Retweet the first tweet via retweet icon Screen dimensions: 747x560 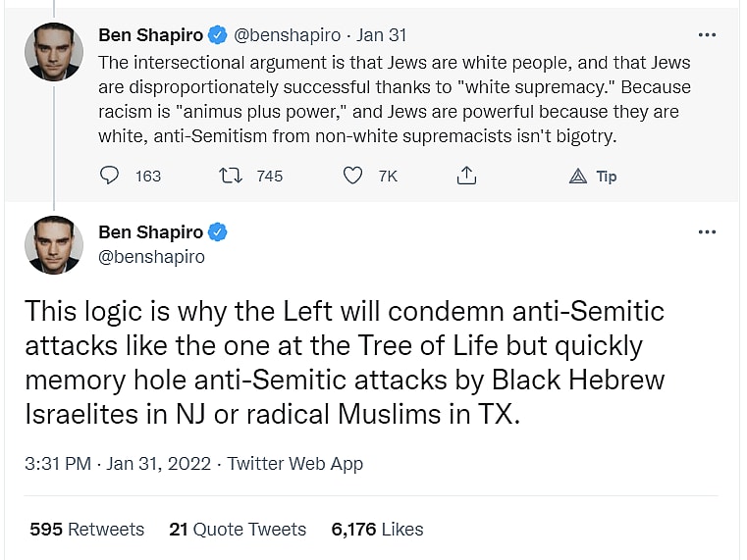(x=229, y=176)
